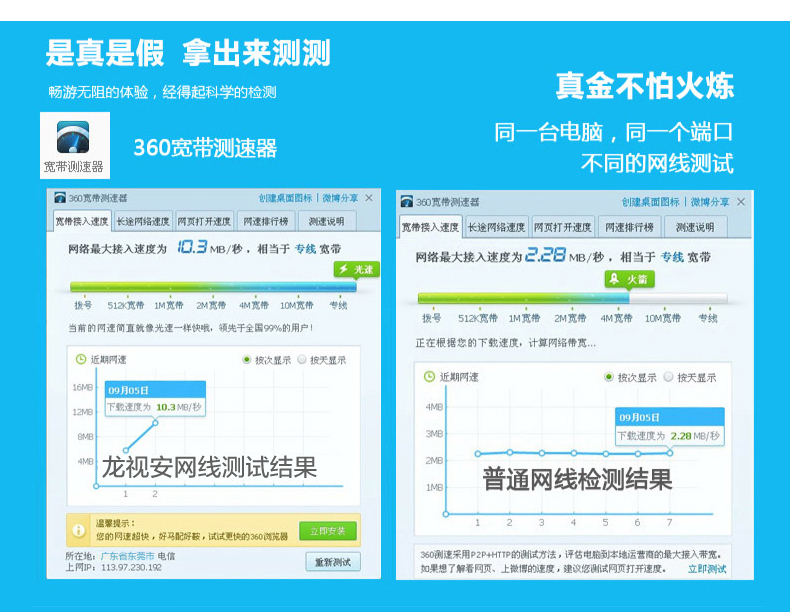Click 10M宽带 scale label in left window
The height and width of the screenshot is (616, 790).
(297, 305)
